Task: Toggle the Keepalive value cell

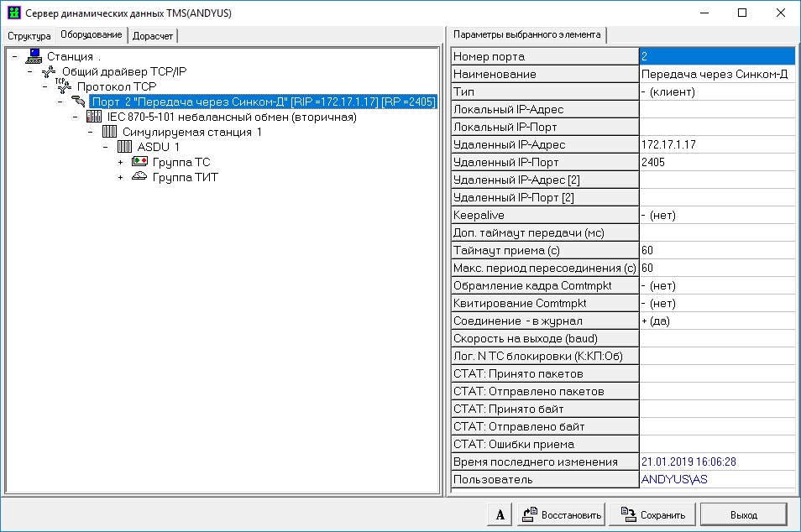Action: [x=716, y=215]
